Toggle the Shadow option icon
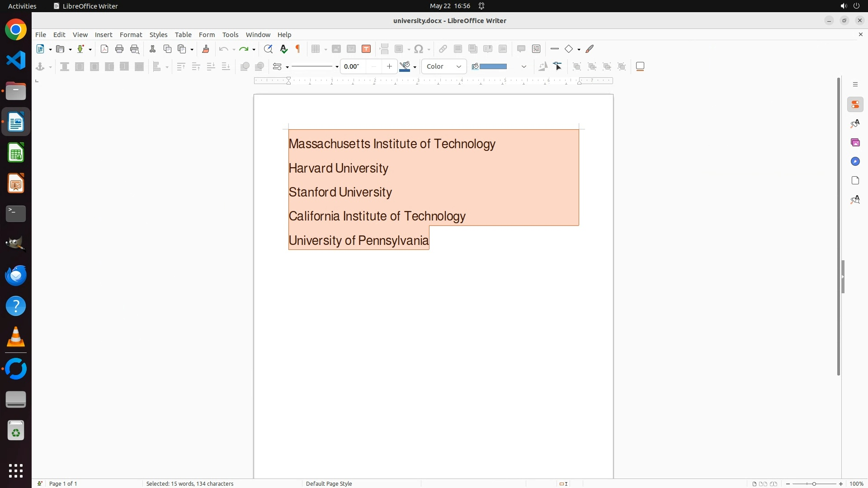868x488 pixels. pyautogui.click(x=640, y=66)
